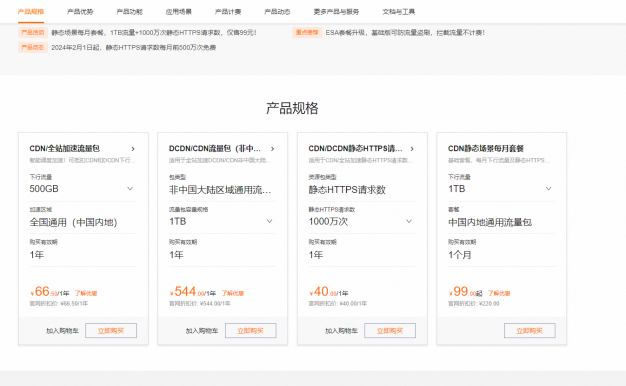Open the 2024年2月1日起 free HTTPS requests notice
This screenshot has width=626, height=386.
(134, 48)
